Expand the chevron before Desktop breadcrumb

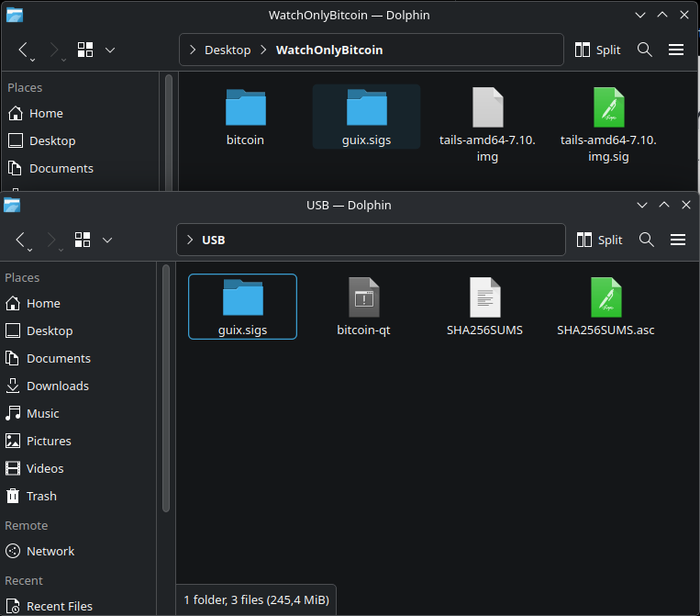pos(193,50)
